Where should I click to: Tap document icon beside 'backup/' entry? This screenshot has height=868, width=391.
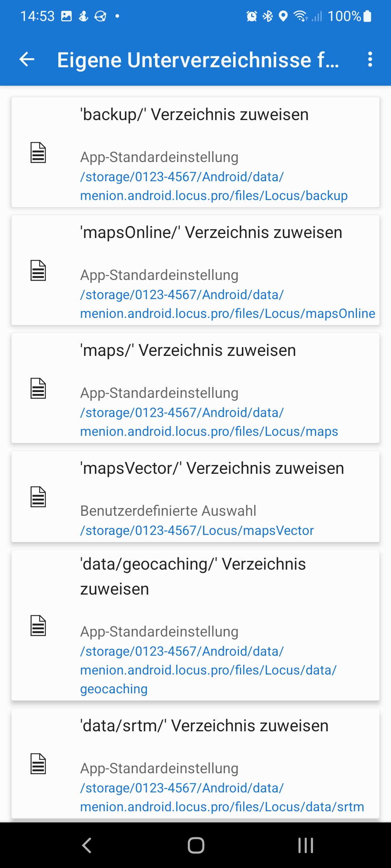[x=38, y=153]
